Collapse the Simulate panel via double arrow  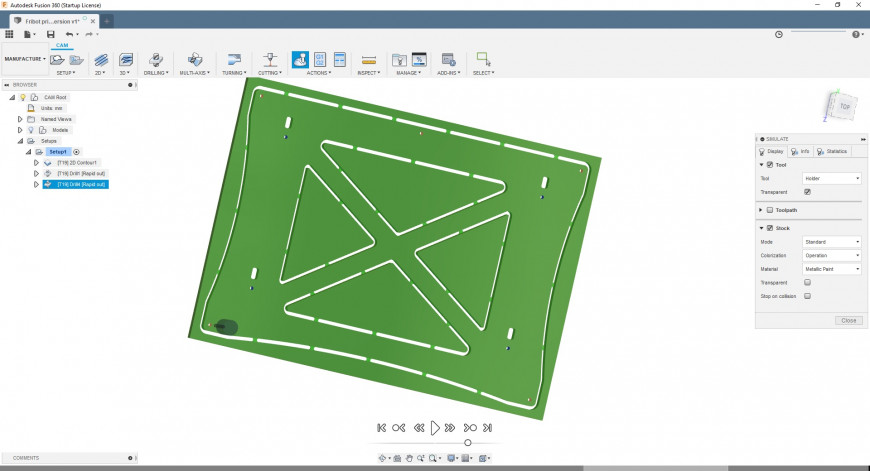coord(863,139)
